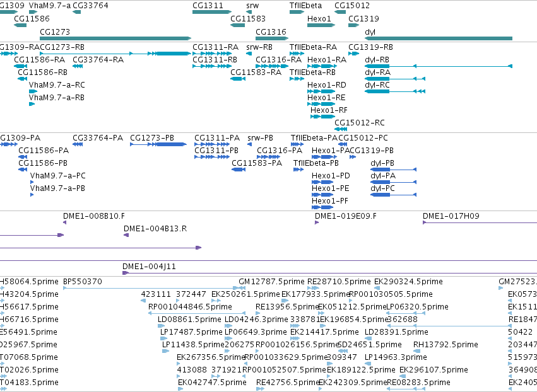The height and width of the screenshot is (392, 537).
Task: Open the CG33764 gene label
Action: [90, 6]
